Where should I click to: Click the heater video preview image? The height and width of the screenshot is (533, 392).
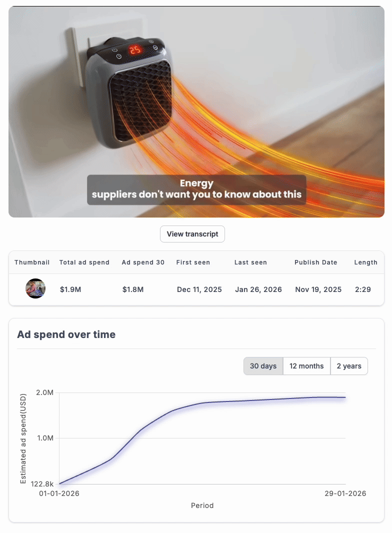pyautogui.click(x=196, y=112)
